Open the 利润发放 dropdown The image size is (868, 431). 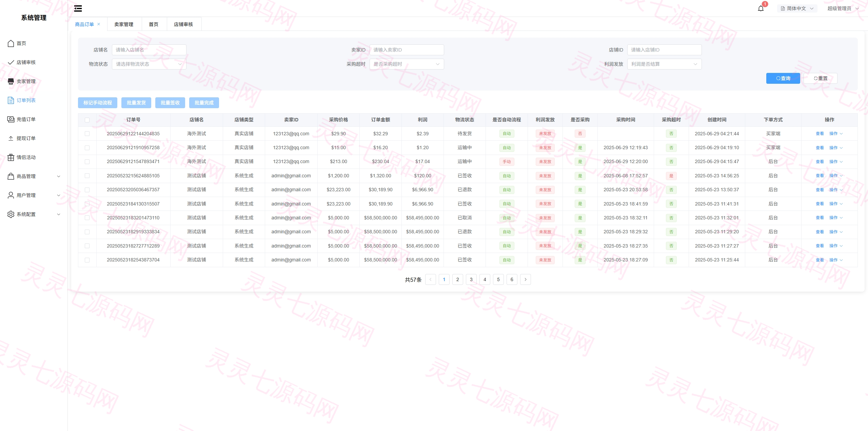pos(665,64)
